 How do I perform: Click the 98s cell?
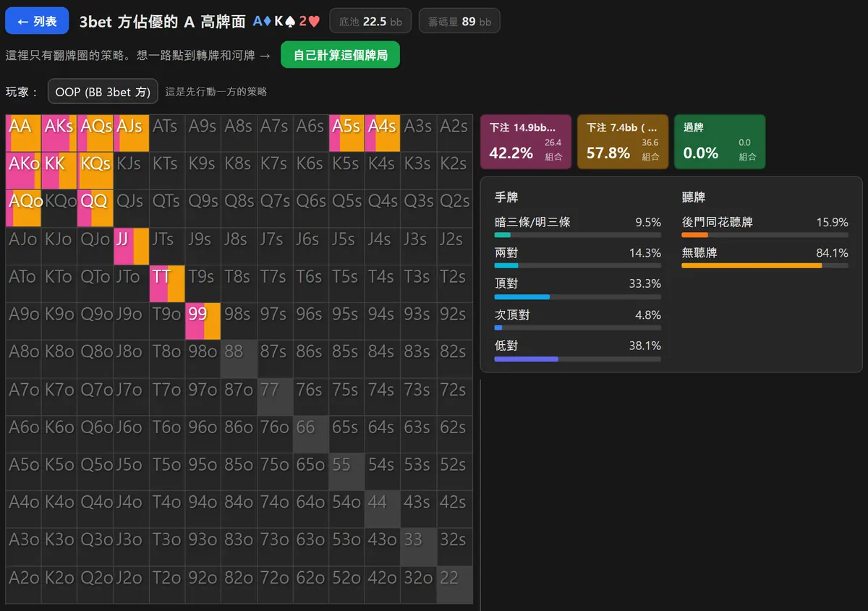pos(239,321)
